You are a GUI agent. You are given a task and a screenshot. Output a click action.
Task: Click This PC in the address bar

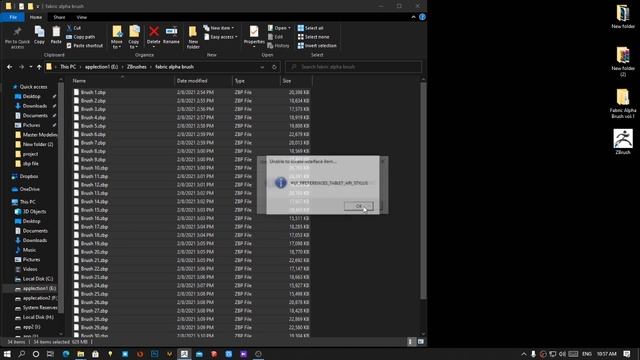point(68,67)
